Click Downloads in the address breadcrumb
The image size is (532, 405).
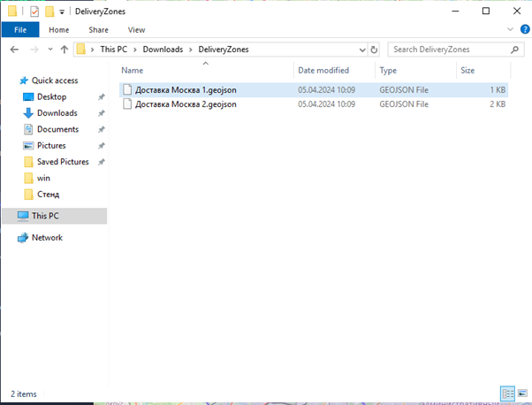(x=164, y=50)
